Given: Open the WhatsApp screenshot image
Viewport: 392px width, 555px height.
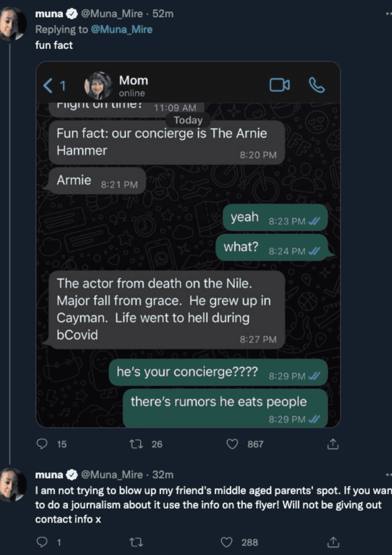Looking at the screenshot, I should pos(188,244).
